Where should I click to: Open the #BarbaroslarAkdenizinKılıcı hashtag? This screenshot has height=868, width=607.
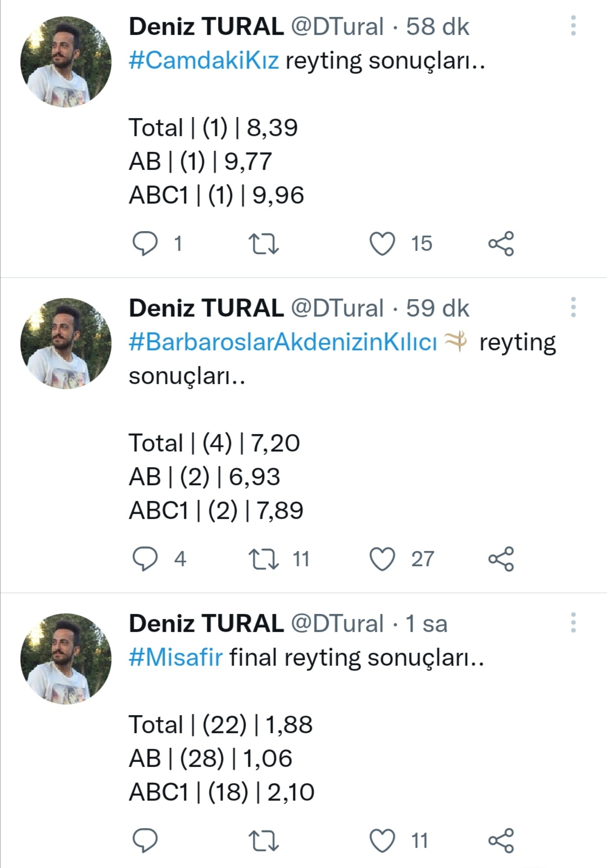click(x=283, y=342)
